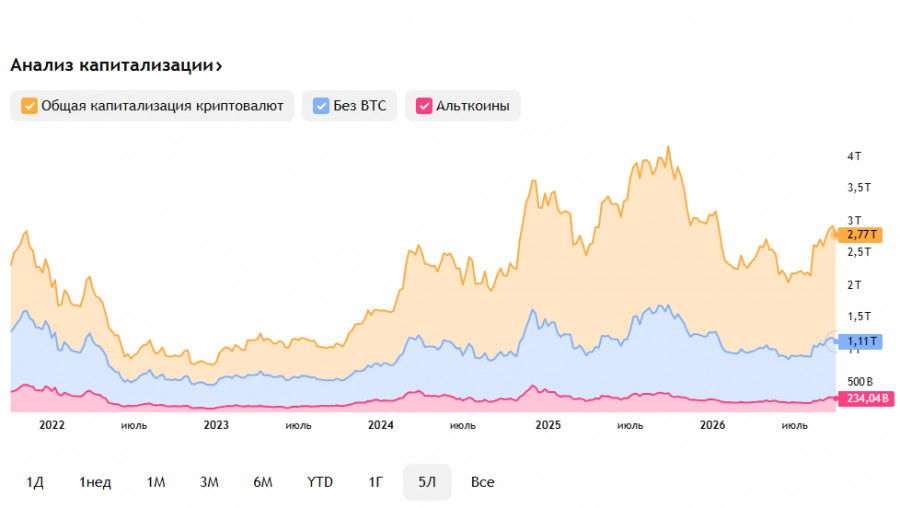Choose the YTD time range
This screenshot has width=900, height=508.
pyautogui.click(x=320, y=482)
